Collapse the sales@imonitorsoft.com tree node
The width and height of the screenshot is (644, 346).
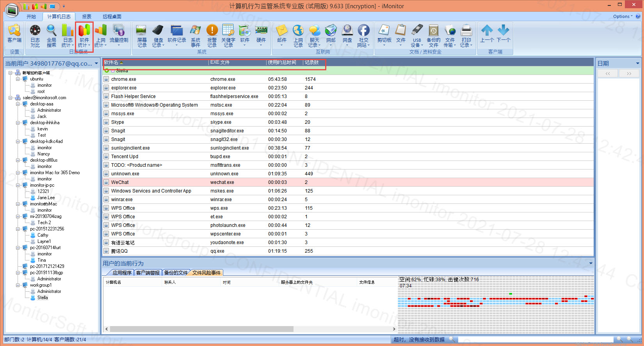(x=11, y=98)
